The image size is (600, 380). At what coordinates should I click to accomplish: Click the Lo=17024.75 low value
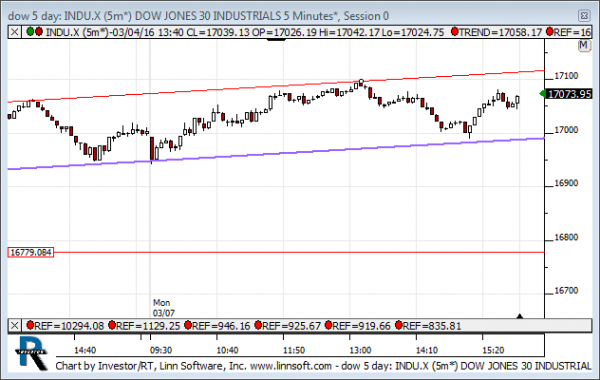pyautogui.click(x=413, y=32)
